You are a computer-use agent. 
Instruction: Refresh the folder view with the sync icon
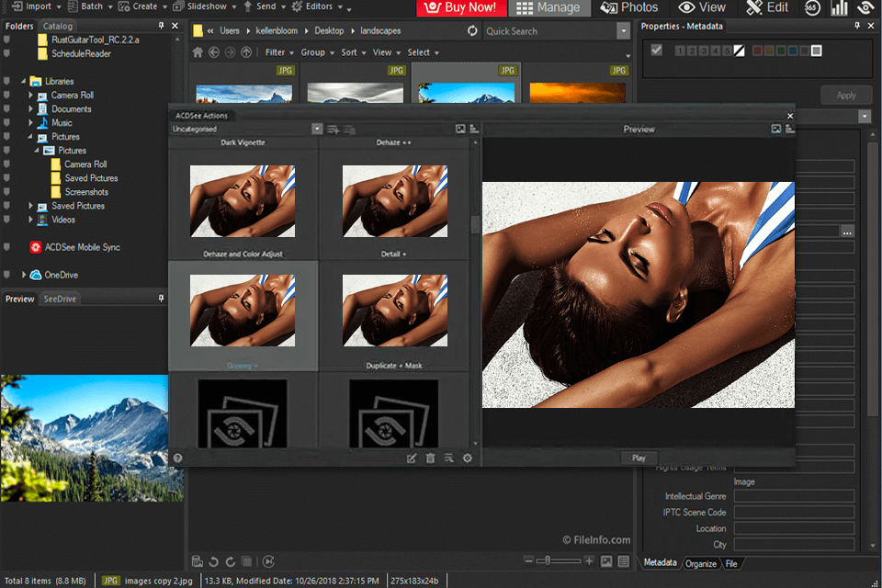point(472,30)
